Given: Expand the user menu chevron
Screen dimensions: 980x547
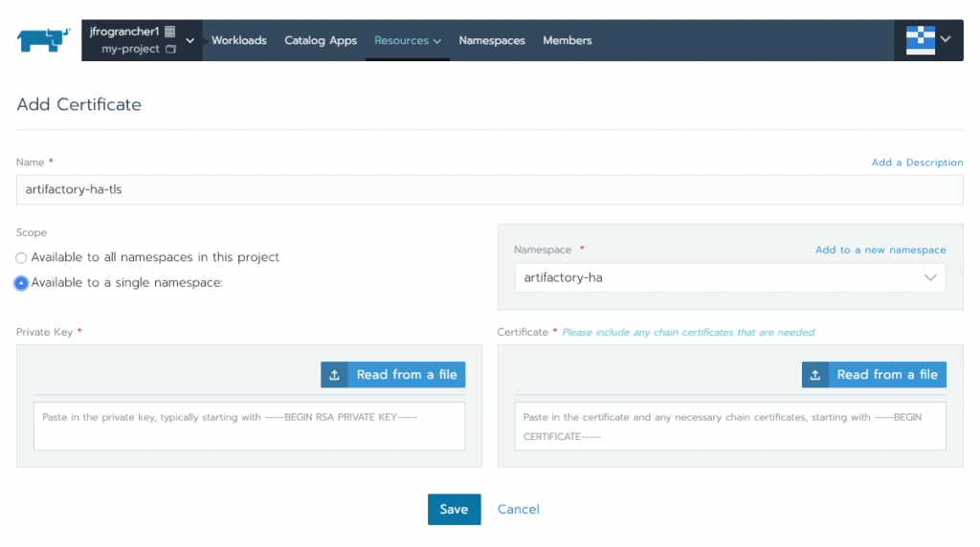Looking at the screenshot, I should point(946,39).
